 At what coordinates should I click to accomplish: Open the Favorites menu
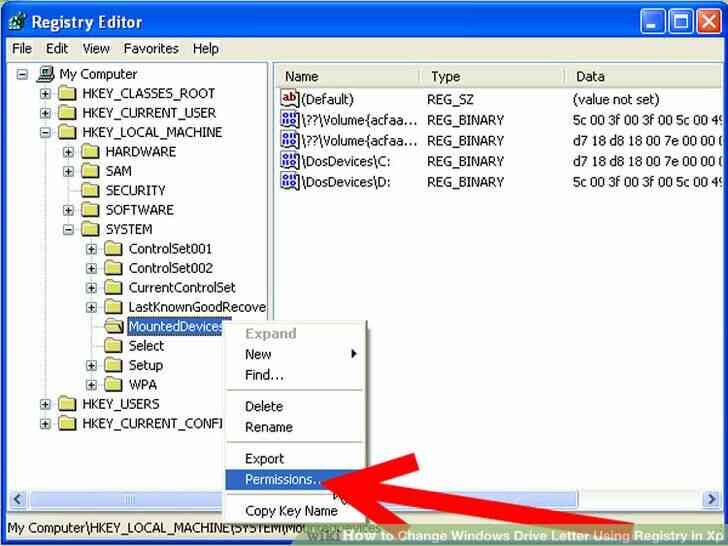coord(151,48)
